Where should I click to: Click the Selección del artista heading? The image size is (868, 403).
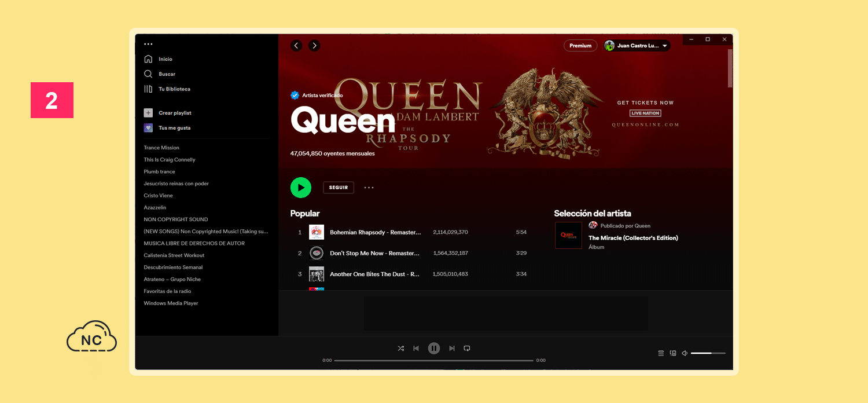tap(593, 214)
